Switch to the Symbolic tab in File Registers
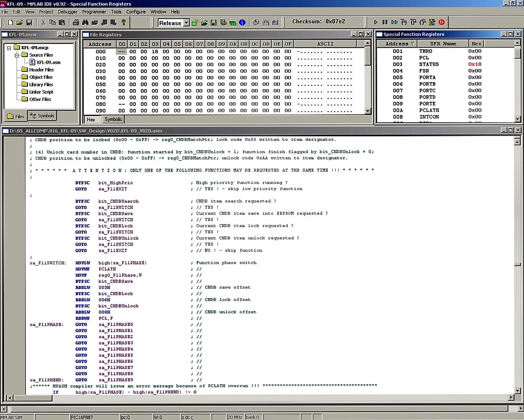Viewport: 524px width, 420px height. pyautogui.click(x=113, y=119)
